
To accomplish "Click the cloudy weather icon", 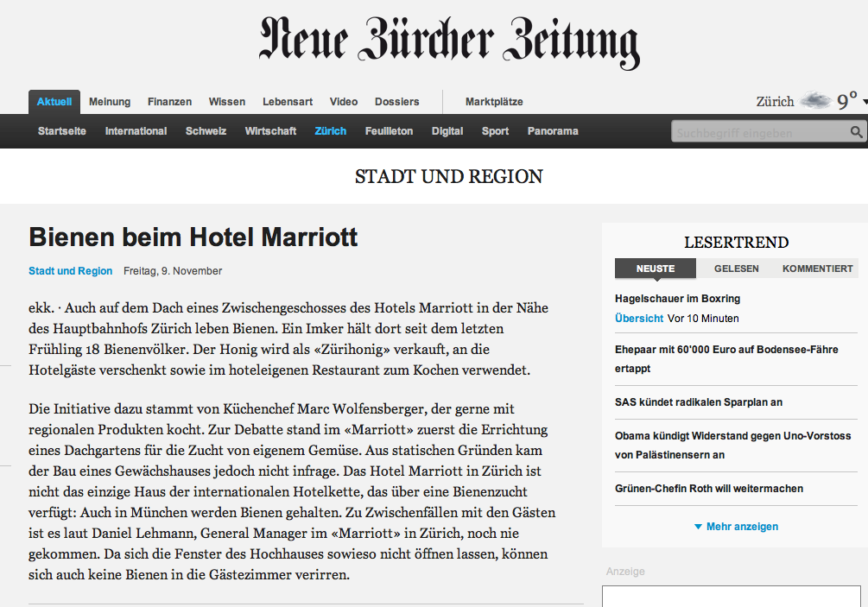I will pos(815,101).
